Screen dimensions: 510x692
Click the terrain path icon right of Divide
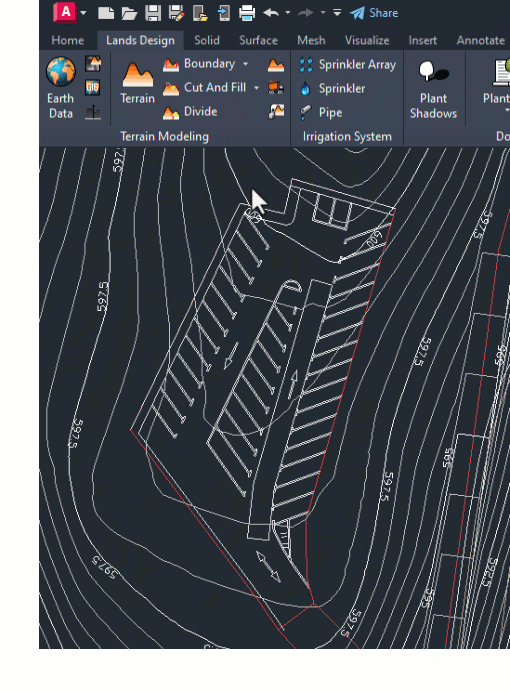[x=276, y=112]
